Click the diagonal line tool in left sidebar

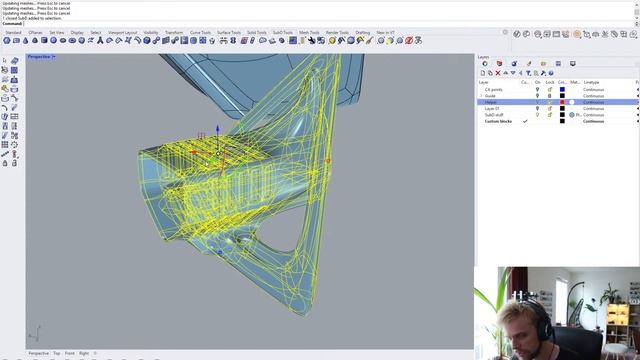tap(5, 154)
